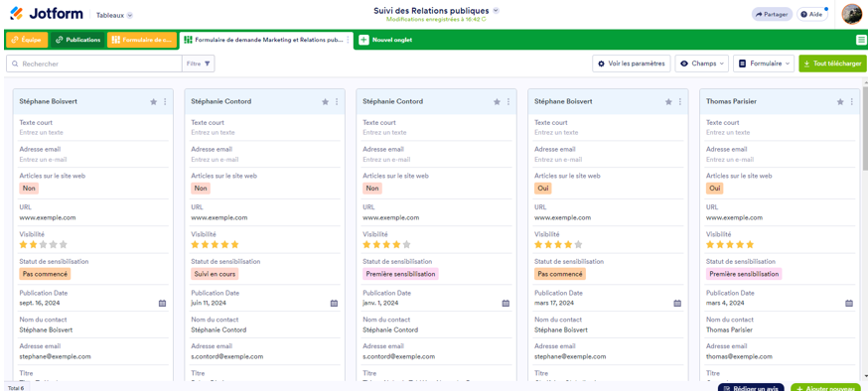The image size is (868, 391).
Task: Favorite the Thomas Parisier card with its star
Action: coord(840,102)
